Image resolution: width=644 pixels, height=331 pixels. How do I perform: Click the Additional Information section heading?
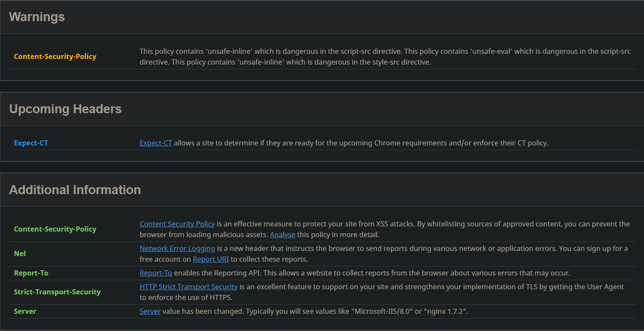[75, 189]
